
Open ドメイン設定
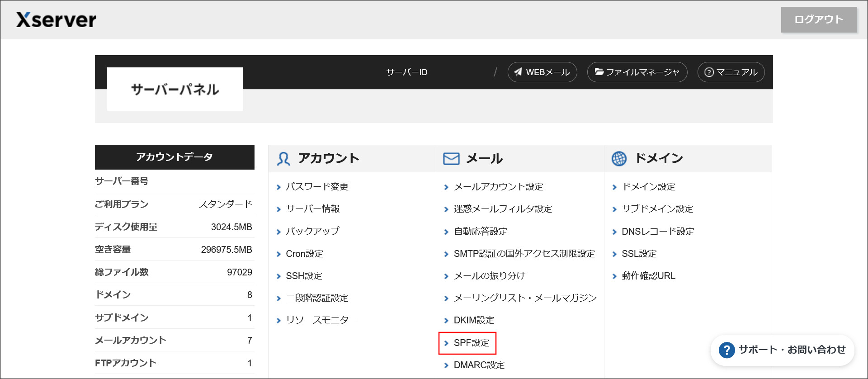(x=648, y=187)
